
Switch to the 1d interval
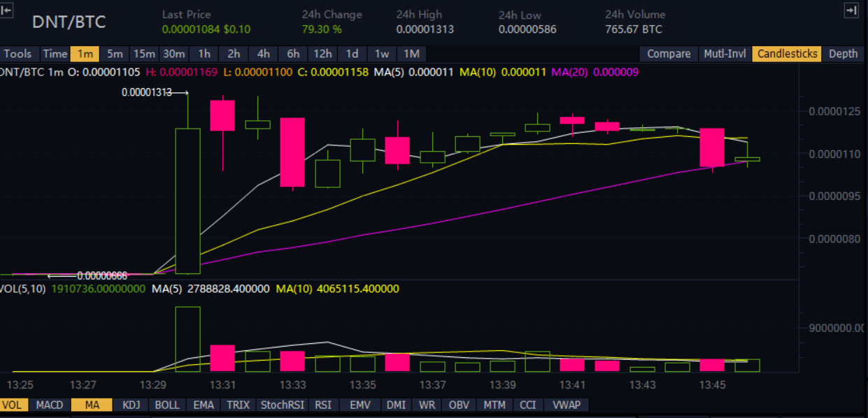353,54
